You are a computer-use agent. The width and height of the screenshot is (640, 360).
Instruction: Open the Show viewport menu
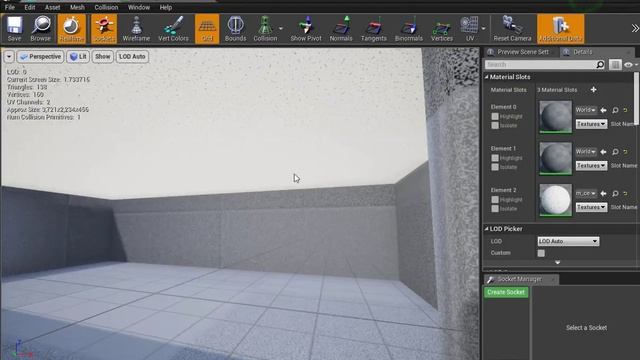(x=102, y=57)
